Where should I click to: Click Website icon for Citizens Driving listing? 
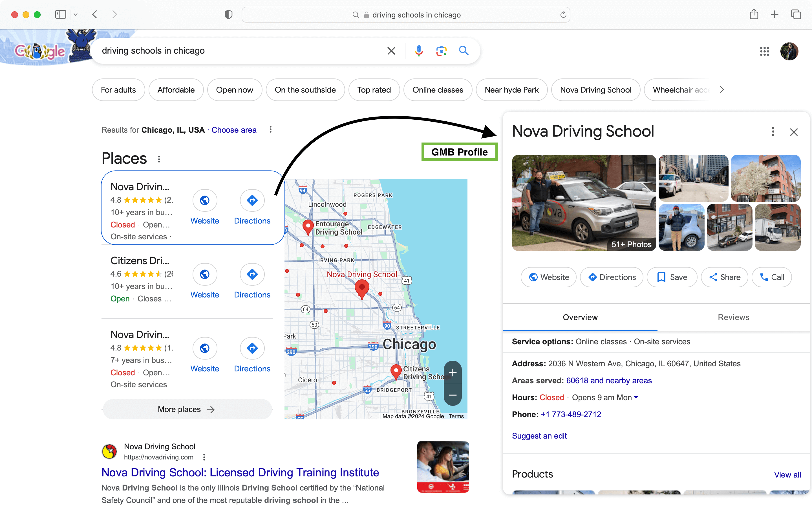(205, 274)
